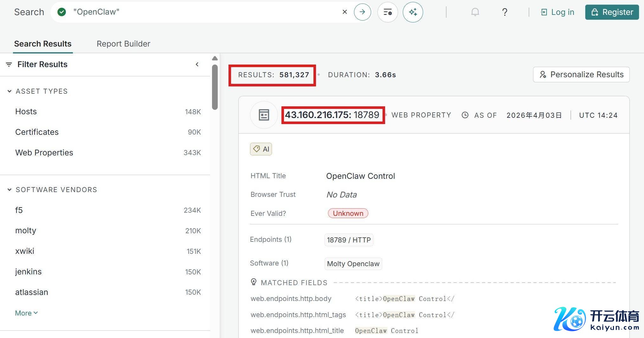Viewport: 644px width, 338px height.
Task: Click the Log in link
Action: [557, 12]
